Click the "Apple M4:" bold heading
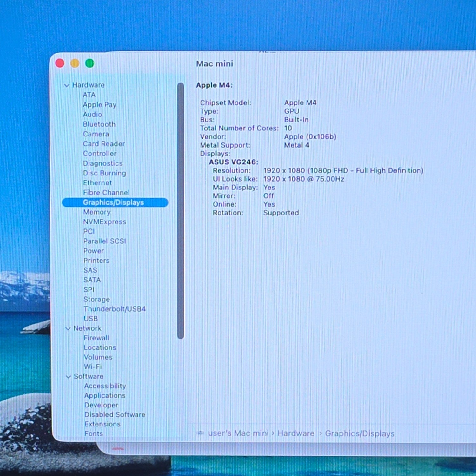This screenshot has height=476, width=476. [x=214, y=85]
